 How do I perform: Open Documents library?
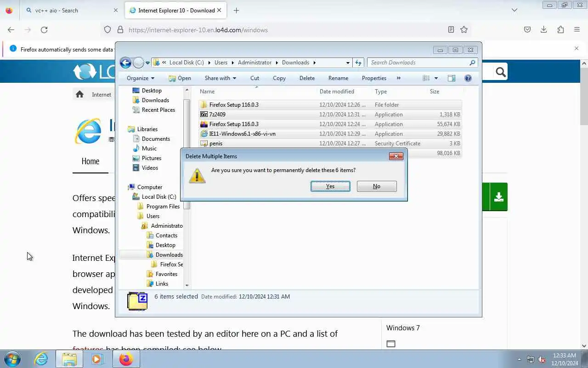(x=156, y=139)
